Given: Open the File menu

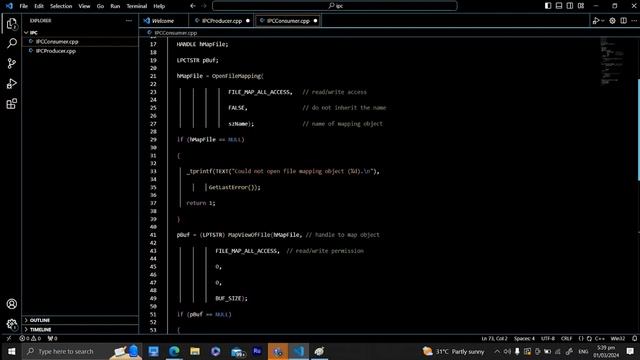Looking at the screenshot, I should [x=24, y=6].
